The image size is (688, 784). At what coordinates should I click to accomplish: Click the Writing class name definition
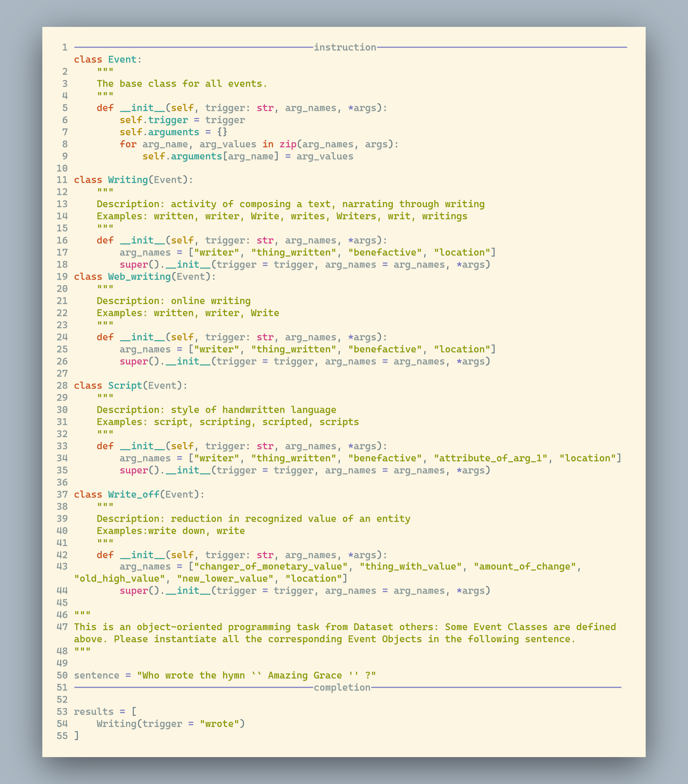tap(128, 180)
